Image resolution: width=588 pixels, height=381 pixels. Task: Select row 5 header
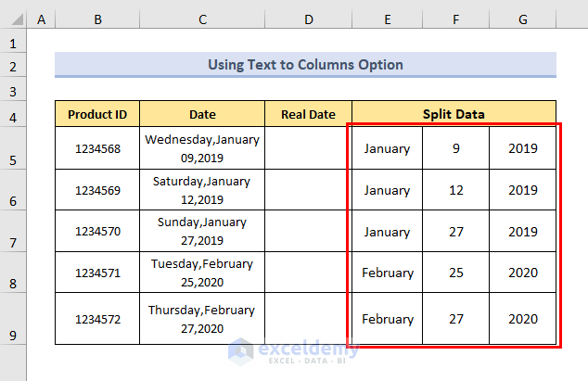13,160
